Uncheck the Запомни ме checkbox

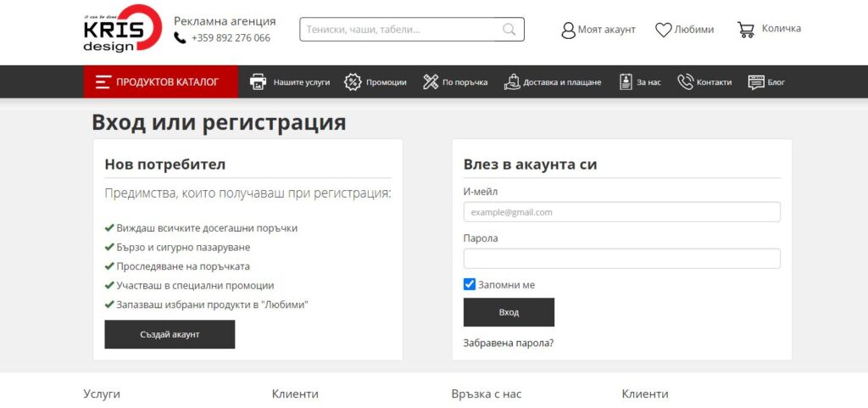(470, 284)
